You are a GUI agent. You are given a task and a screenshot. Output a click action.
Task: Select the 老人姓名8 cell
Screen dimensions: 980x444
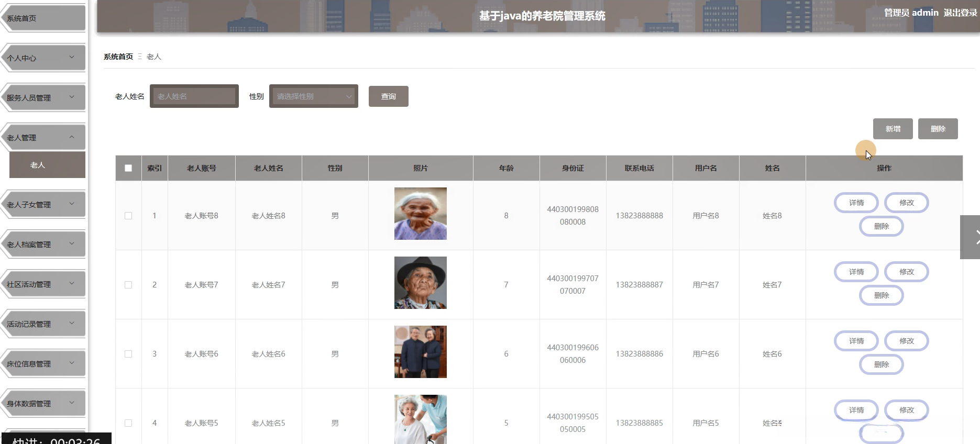(x=269, y=216)
